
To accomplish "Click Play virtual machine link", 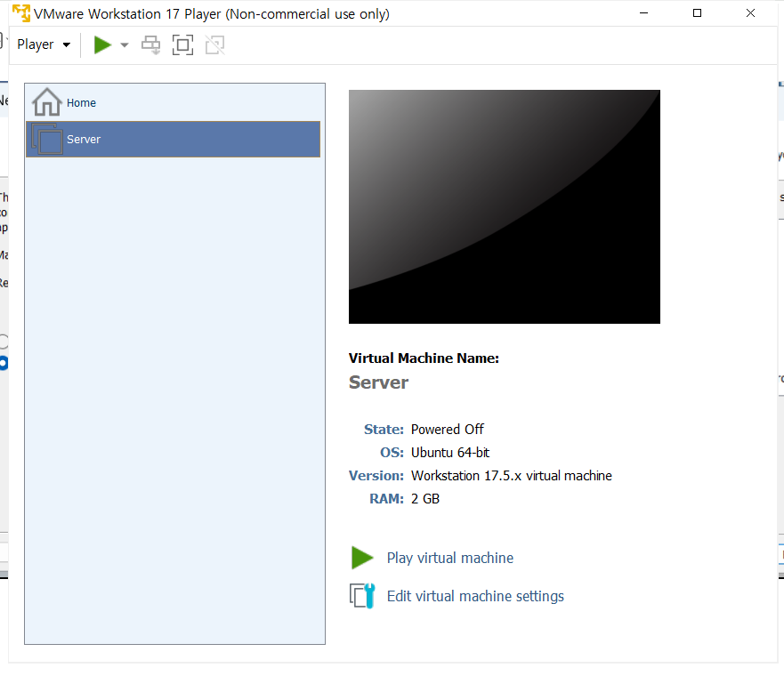I will click(x=450, y=558).
